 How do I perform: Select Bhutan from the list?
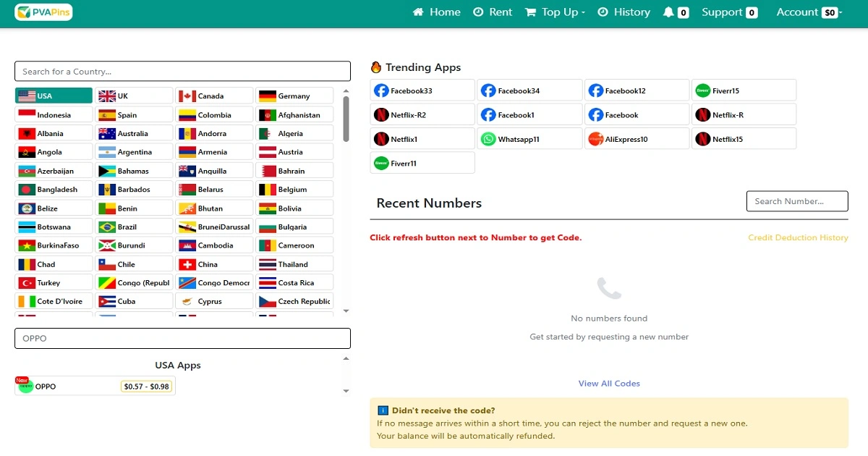[x=214, y=208]
